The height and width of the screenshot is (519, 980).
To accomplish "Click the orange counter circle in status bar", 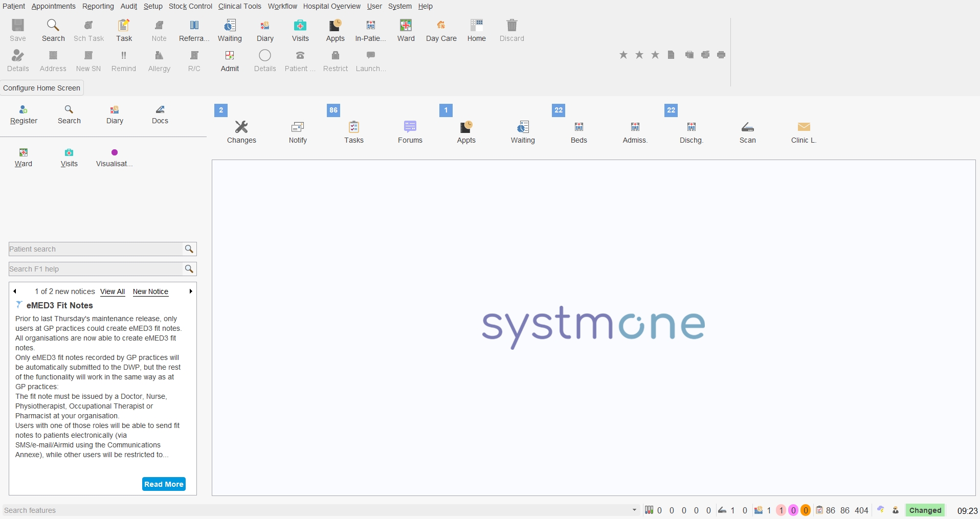I will click(806, 510).
